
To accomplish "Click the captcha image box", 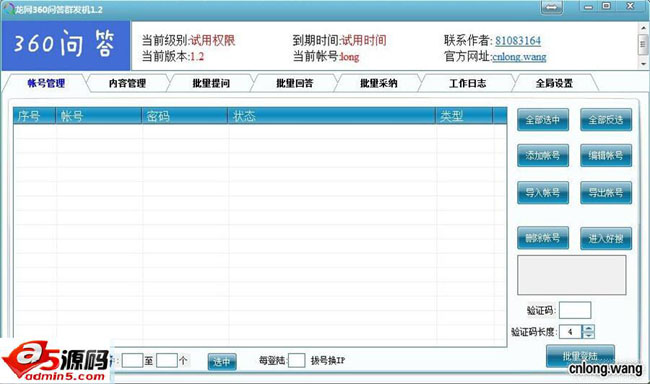I will pyautogui.click(x=572, y=275).
